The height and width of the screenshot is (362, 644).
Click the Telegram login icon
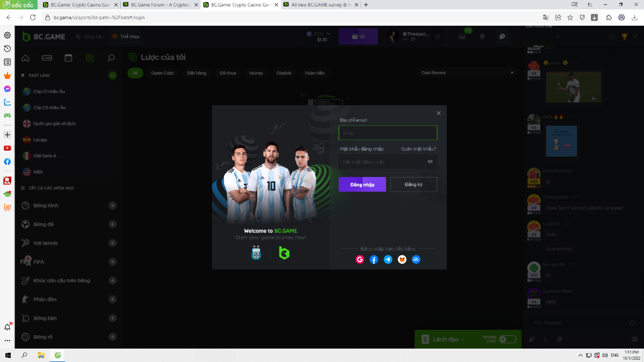388,260
